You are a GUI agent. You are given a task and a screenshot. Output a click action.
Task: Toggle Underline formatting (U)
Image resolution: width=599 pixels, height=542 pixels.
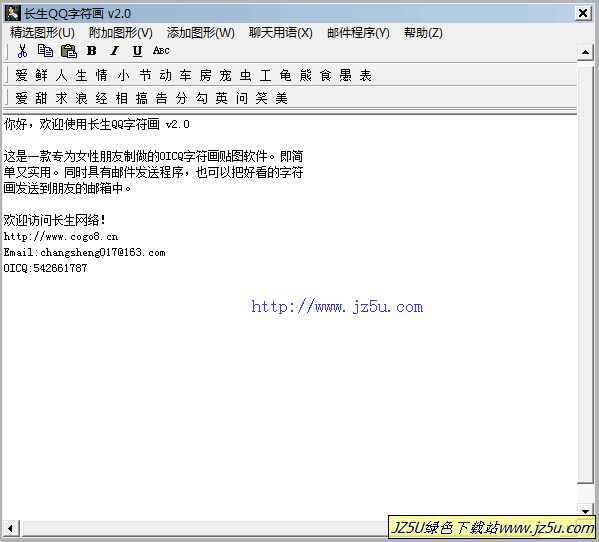138,51
